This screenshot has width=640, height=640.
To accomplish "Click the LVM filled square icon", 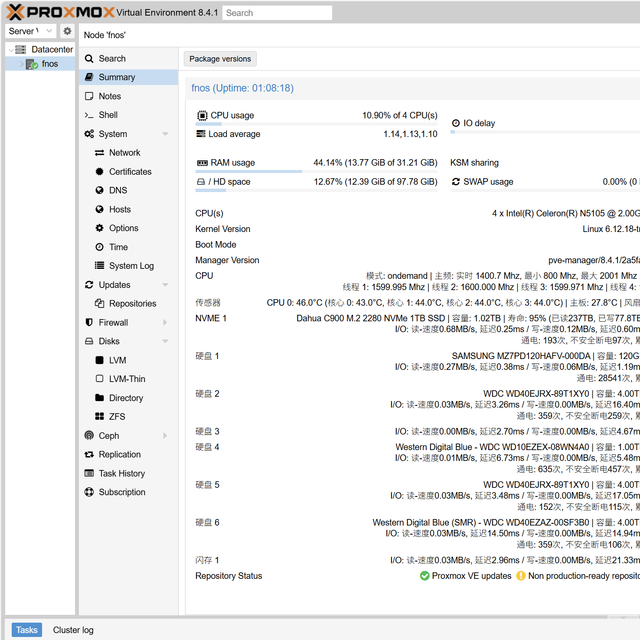I will pos(99,360).
